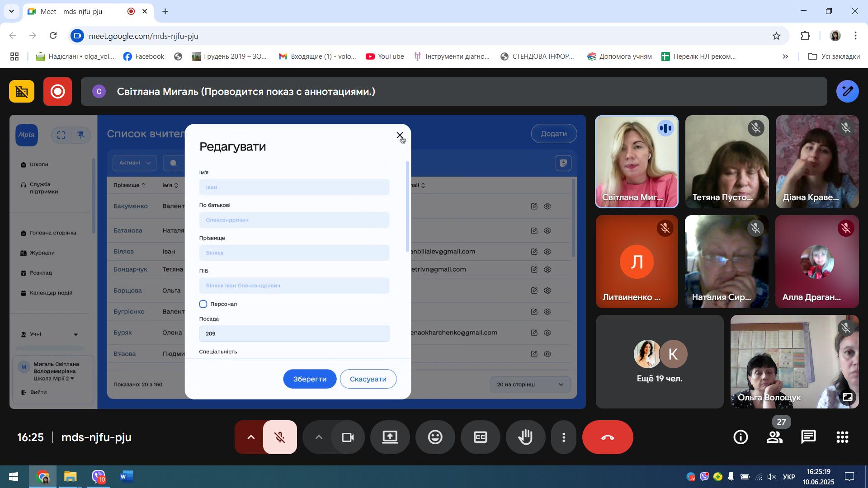Close the Редагувати dialog with X
The width and height of the screenshot is (868, 488).
pyautogui.click(x=400, y=135)
